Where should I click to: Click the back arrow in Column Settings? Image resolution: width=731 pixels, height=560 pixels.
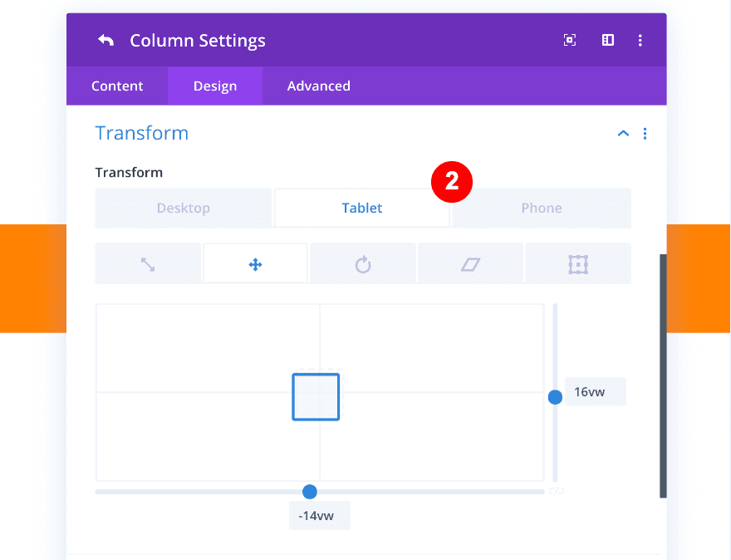pos(105,39)
